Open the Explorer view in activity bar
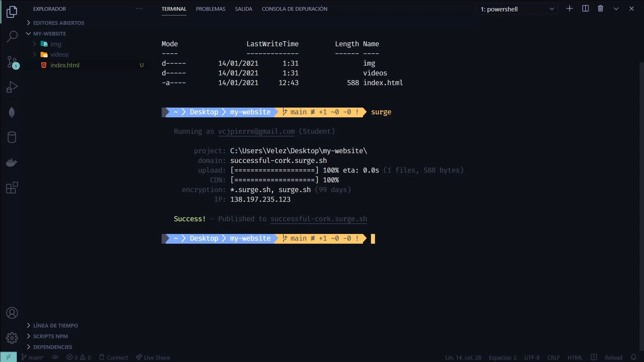Image resolution: width=644 pixels, height=362 pixels. 12,12
